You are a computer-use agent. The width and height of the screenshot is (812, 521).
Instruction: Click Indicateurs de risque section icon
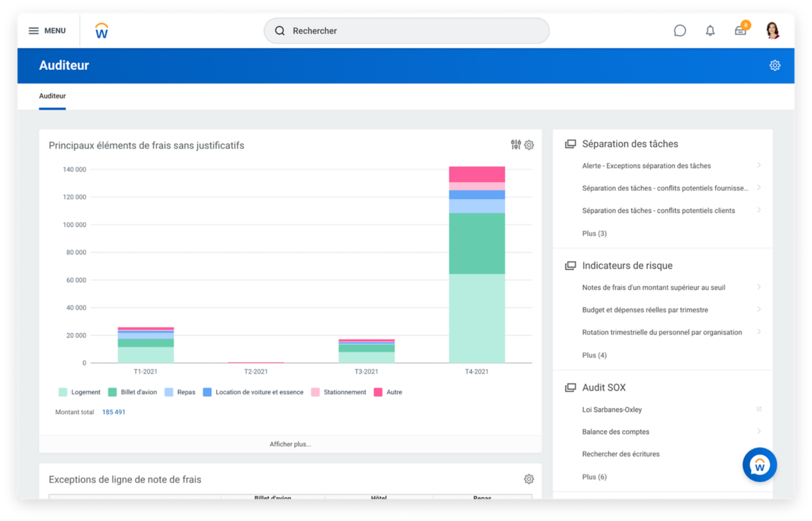pos(571,266)
